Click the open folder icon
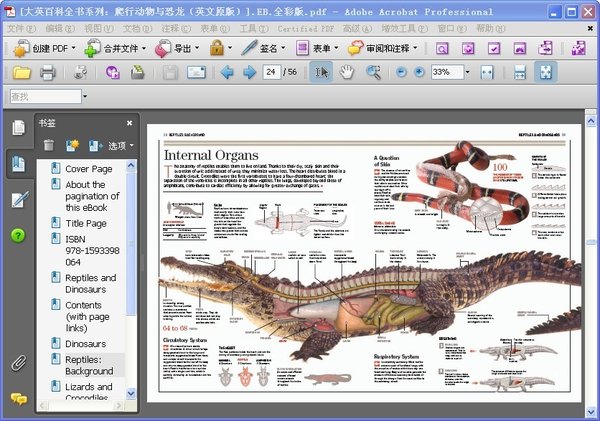The image size is (600, 421). tap(21, 72)
